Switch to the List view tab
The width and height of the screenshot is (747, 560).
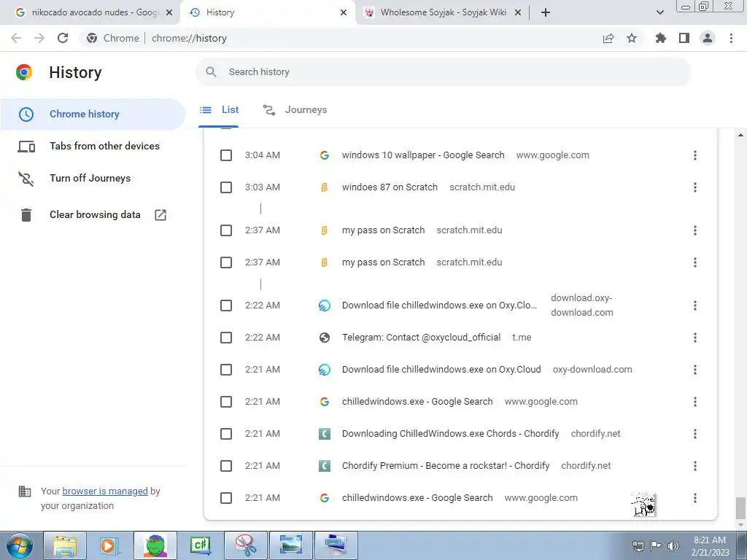[x=219, y=110]
